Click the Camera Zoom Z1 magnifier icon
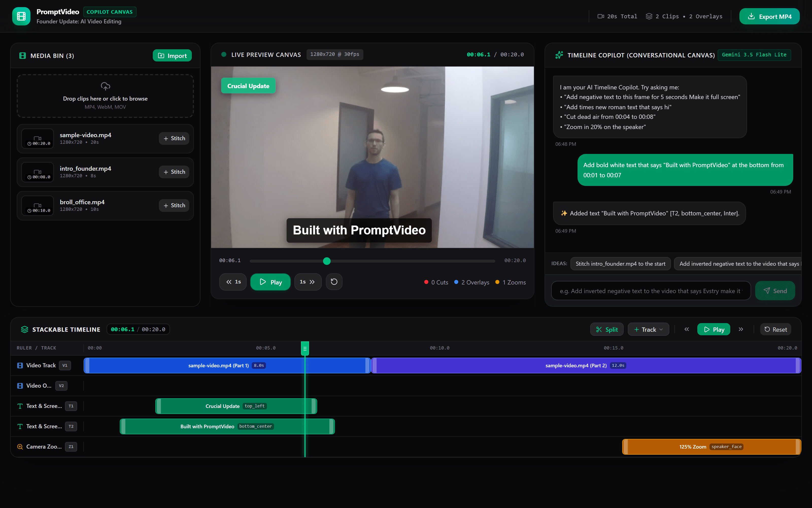Screen dimensions: 812x508 (x=20, y=447)
